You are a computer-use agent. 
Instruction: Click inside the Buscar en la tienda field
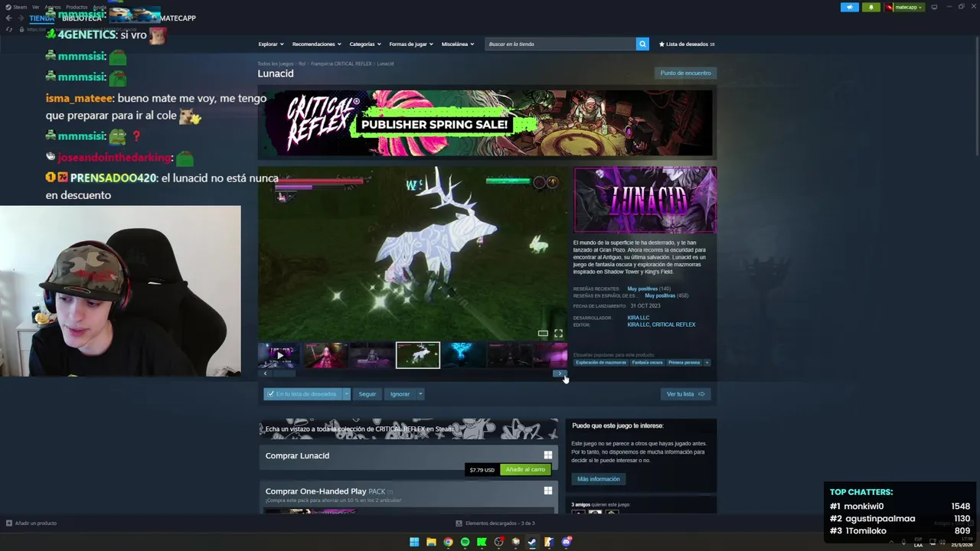pyautogui.click(x=560, y=44)
